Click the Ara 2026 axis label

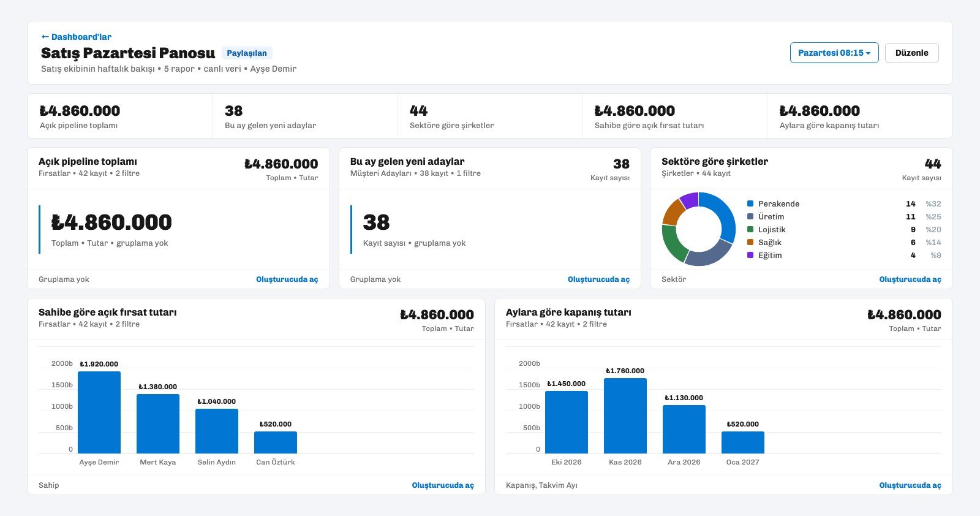[x=684, y=462]
